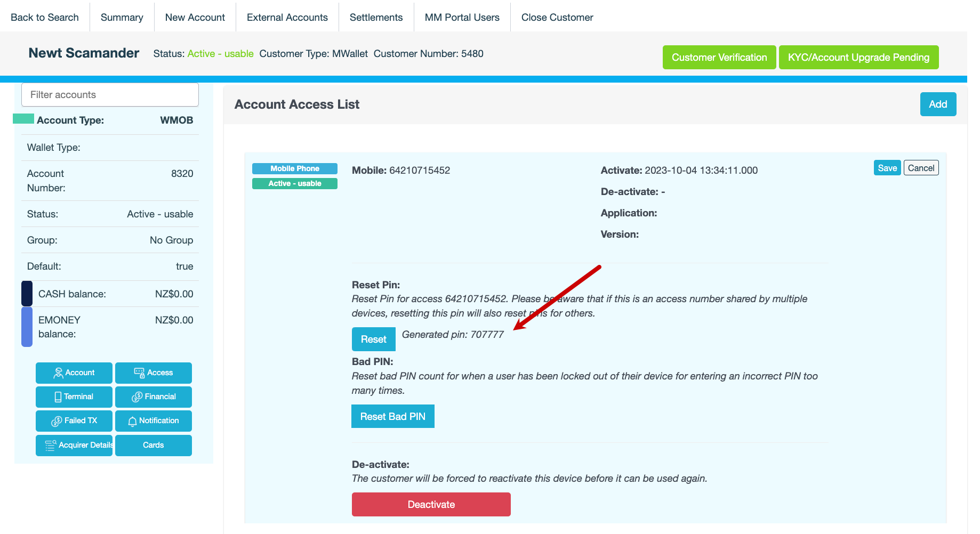Open the Access panel button
The height and width of the screenshot is (534, 980).
click(154, 373)
